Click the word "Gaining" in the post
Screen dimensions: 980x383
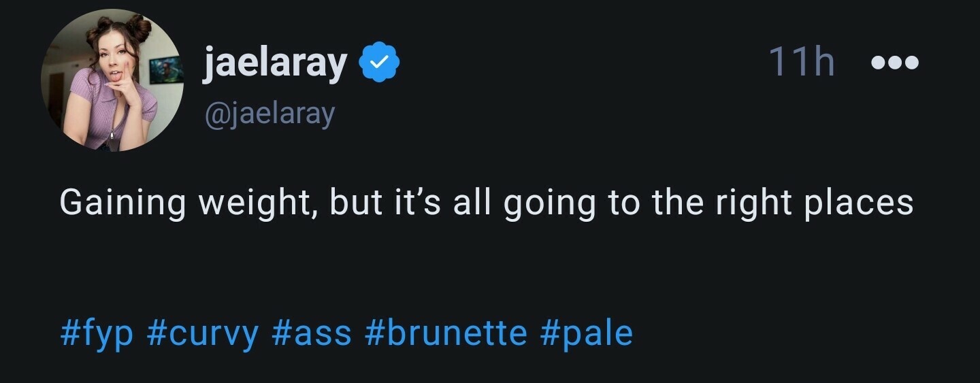coord(122,203)
